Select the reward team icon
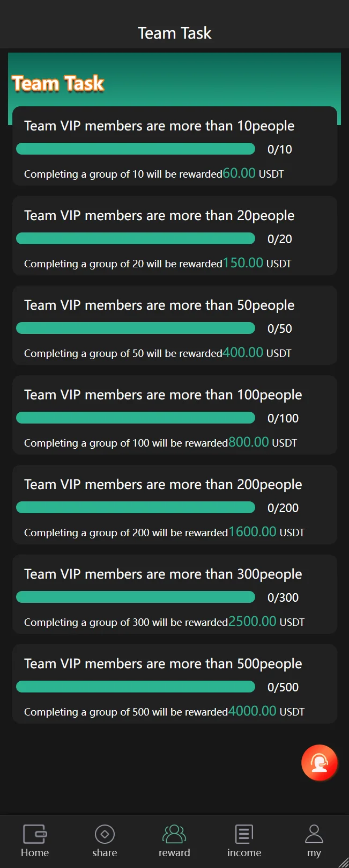The image size is (349, 868). pos(174,834)
